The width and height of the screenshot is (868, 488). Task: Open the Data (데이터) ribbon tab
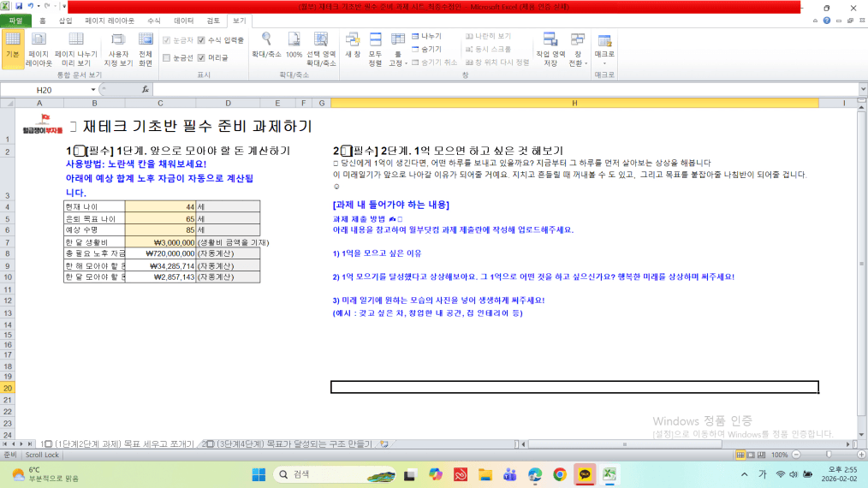183,20
